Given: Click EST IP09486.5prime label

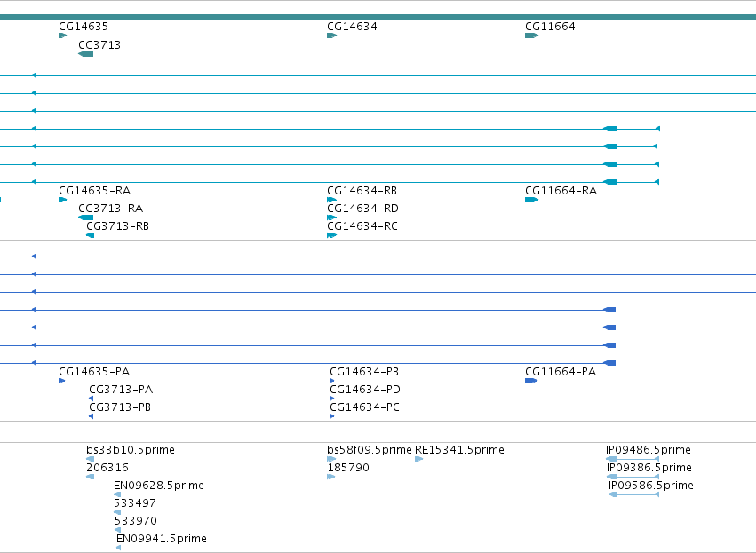Looking at the screenshot, I should 648,450.
